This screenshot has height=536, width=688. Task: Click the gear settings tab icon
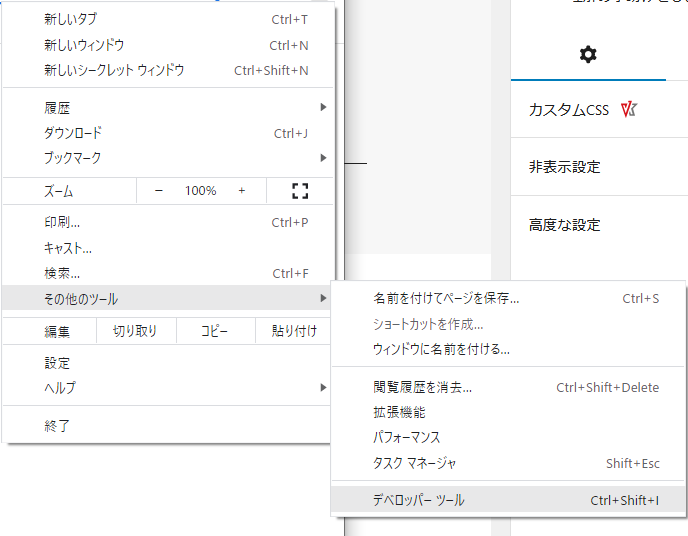tap(588, 55)
